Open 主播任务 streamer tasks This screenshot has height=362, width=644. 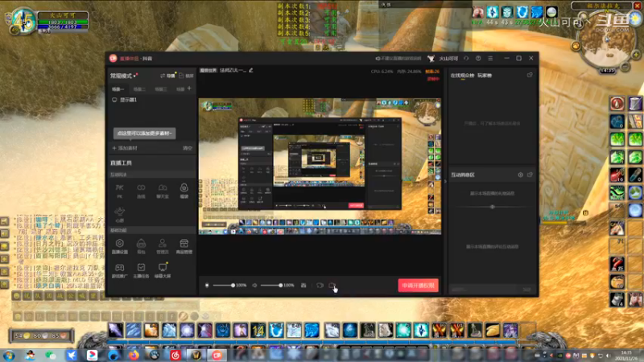[x=141, y=271]
